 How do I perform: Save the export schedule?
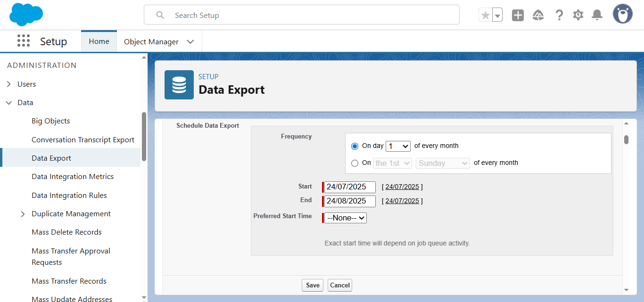(x=313, y=285)
